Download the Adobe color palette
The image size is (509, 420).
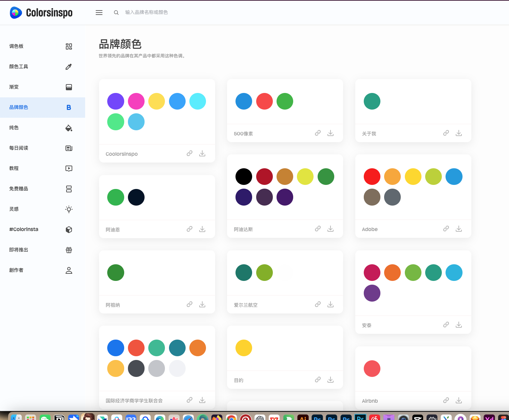(459, 229)
